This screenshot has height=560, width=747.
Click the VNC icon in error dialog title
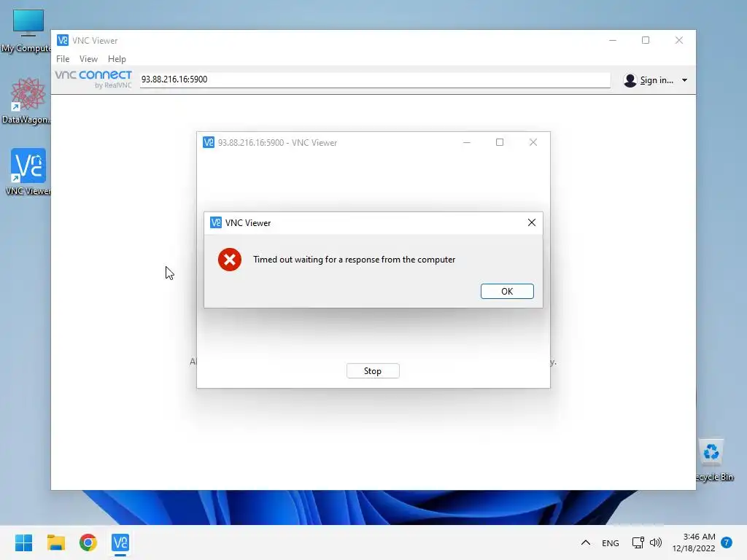(x=216, y=222)
